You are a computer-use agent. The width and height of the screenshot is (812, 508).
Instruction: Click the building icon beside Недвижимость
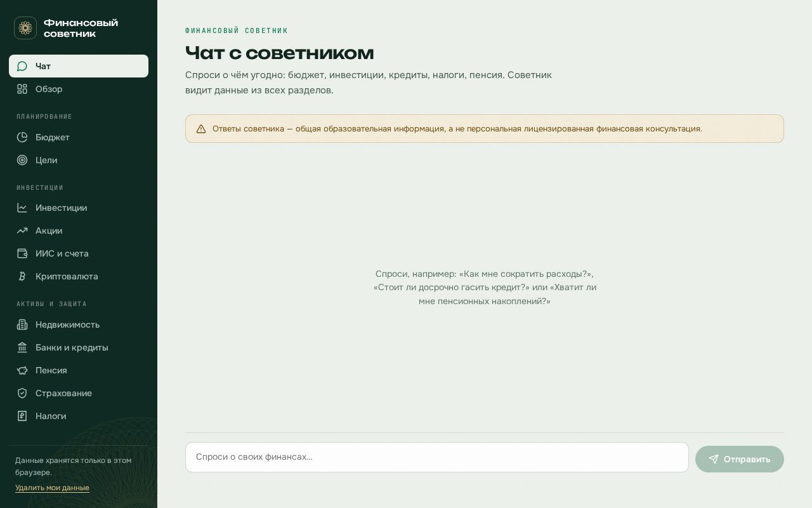(x=22, y=324)
